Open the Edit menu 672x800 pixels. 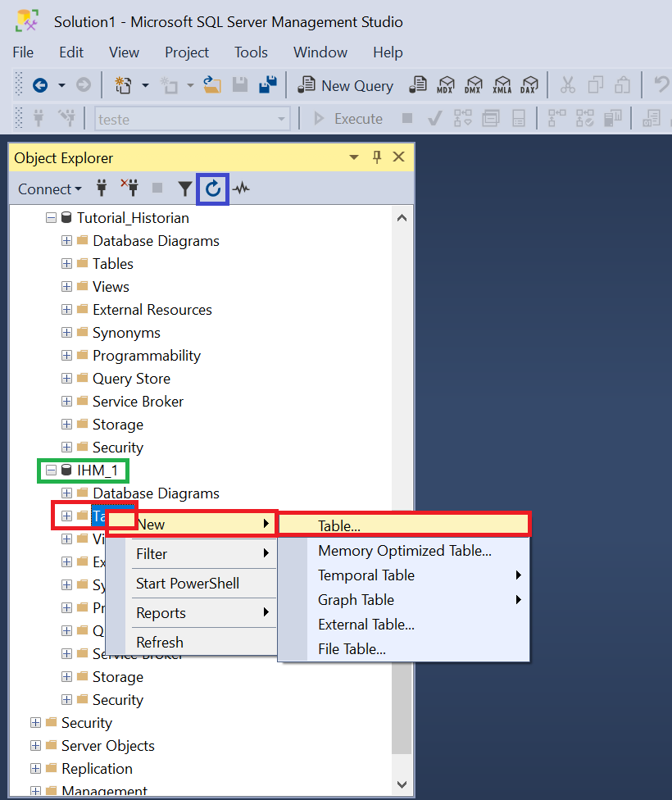(71, 52)
